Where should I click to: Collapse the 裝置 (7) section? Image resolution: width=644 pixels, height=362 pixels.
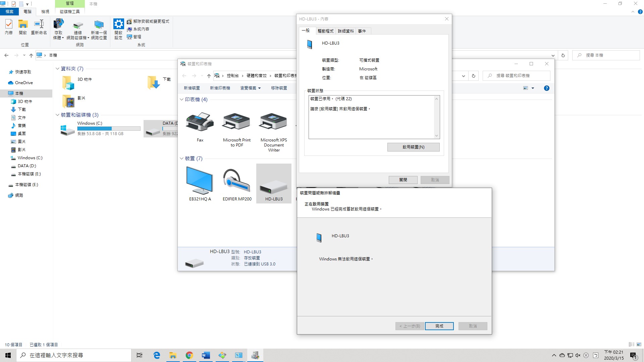click(x=181, y=159)
